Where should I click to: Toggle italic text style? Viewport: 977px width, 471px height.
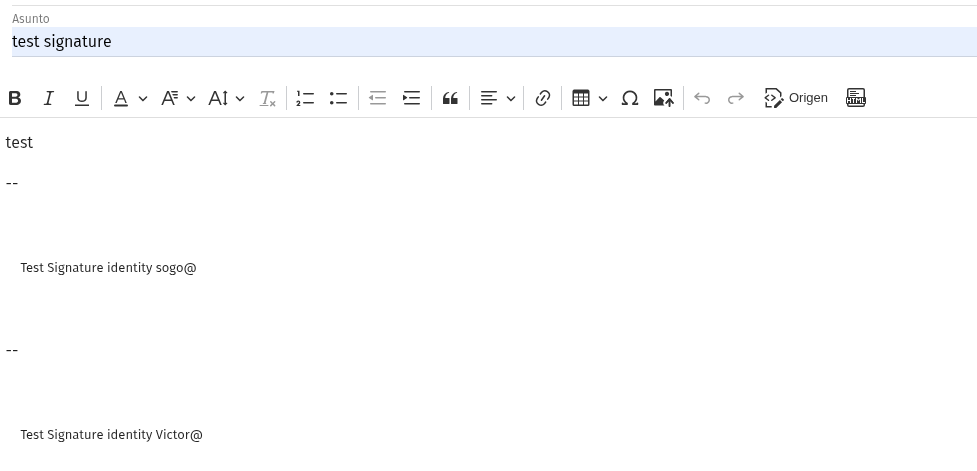tap(48, 98)
